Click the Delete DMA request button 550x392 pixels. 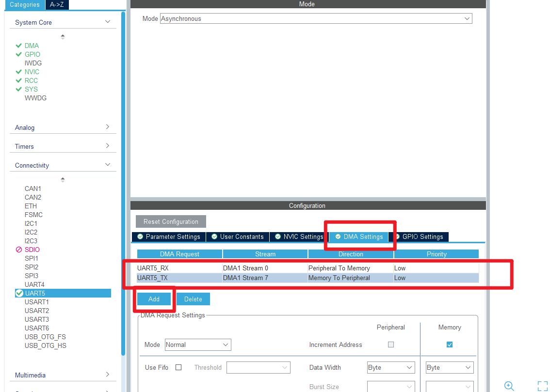193,299
